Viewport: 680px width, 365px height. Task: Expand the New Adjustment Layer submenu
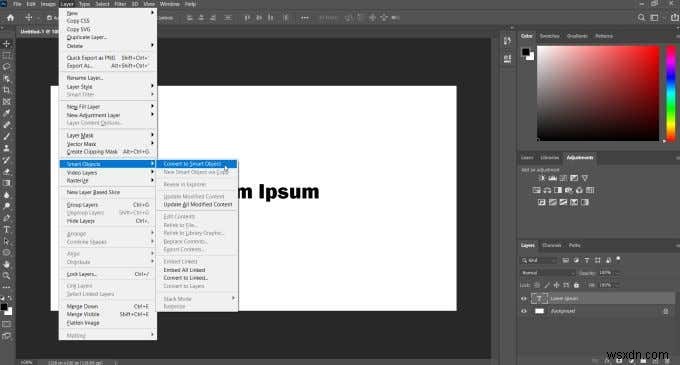pyautogui.click(x=108, y=115)
